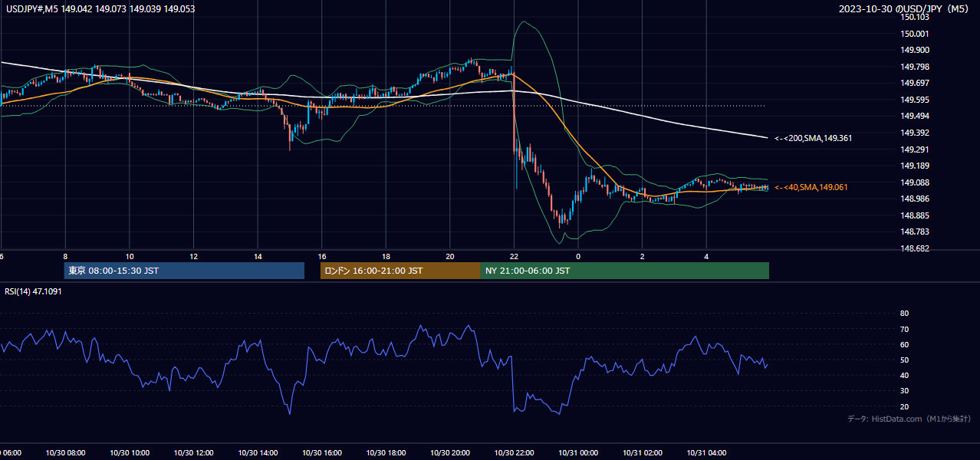Click price axis value 149.088

[915, 182]
